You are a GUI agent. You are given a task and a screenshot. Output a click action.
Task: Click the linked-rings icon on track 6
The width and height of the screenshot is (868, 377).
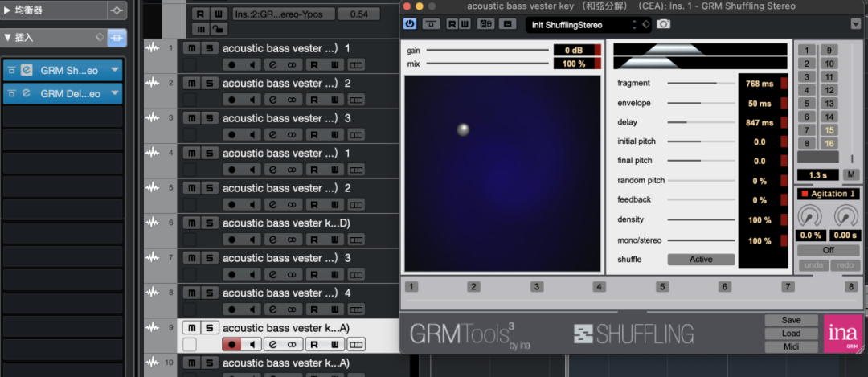(x=293, y=239)
